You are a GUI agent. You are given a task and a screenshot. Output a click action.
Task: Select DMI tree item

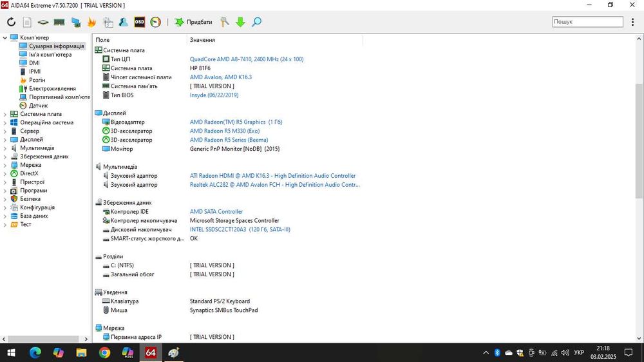(35, 63)
